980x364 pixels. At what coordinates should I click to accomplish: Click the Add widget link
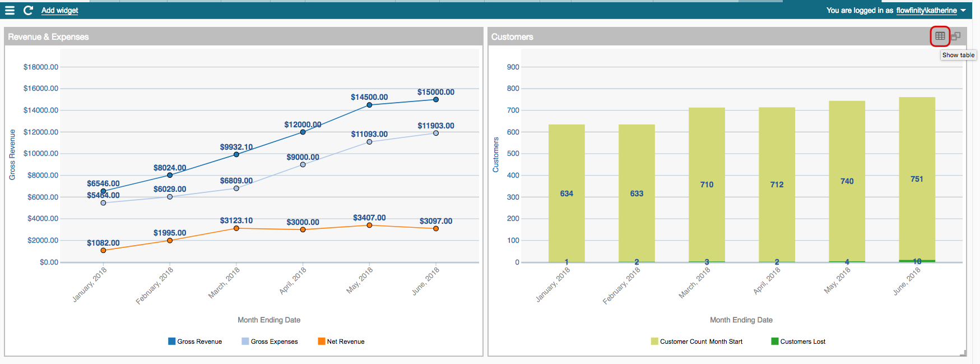click(59, 10)
